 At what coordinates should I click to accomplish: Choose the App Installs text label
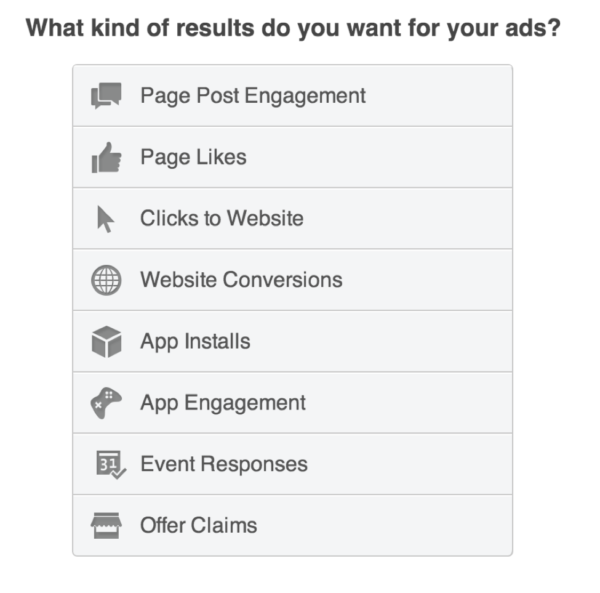point(195,341)
